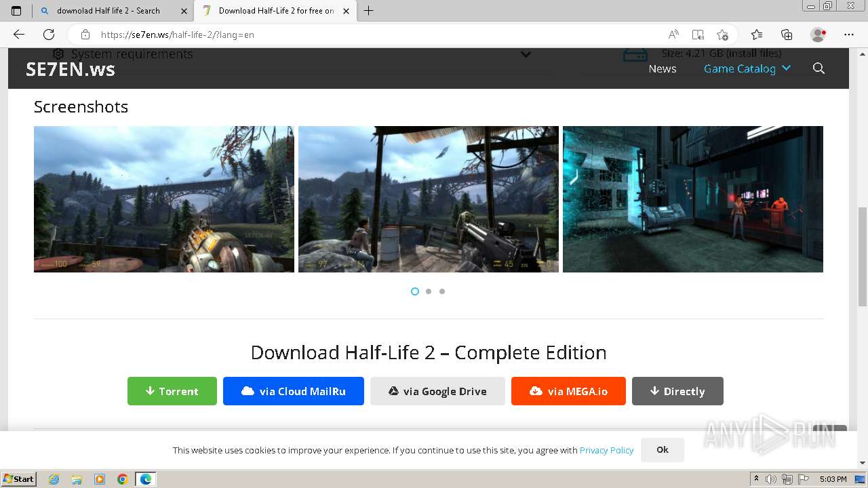
Task: Download via Cloud MailRu button
Action: pyautogui.click(x=294, y=391)
